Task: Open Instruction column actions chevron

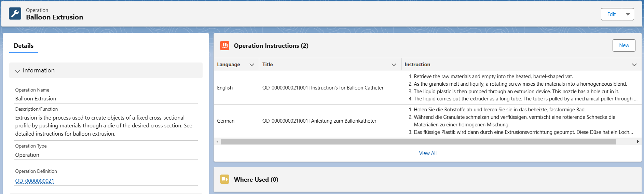Action: pyautogui.click(x=634, y=65)
